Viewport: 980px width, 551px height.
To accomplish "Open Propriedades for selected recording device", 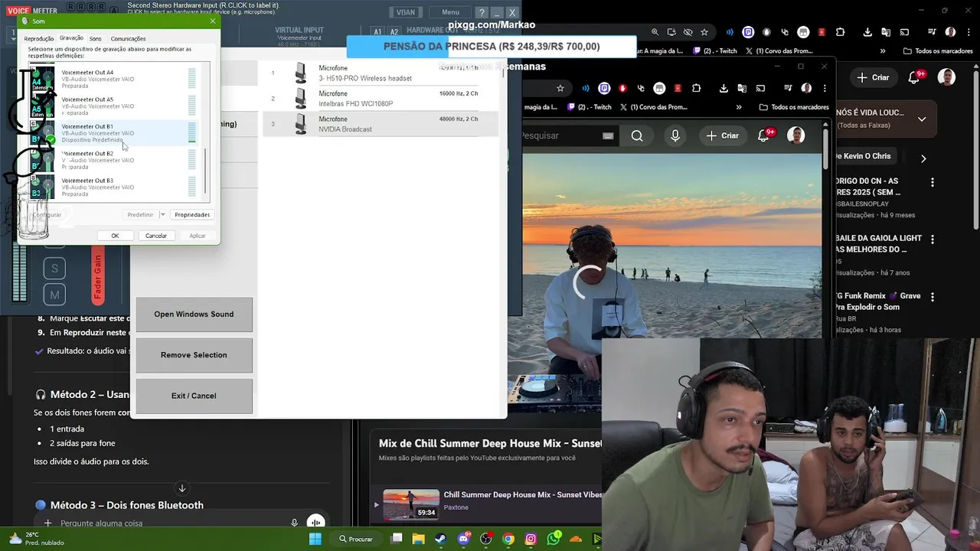I will 192,215.
